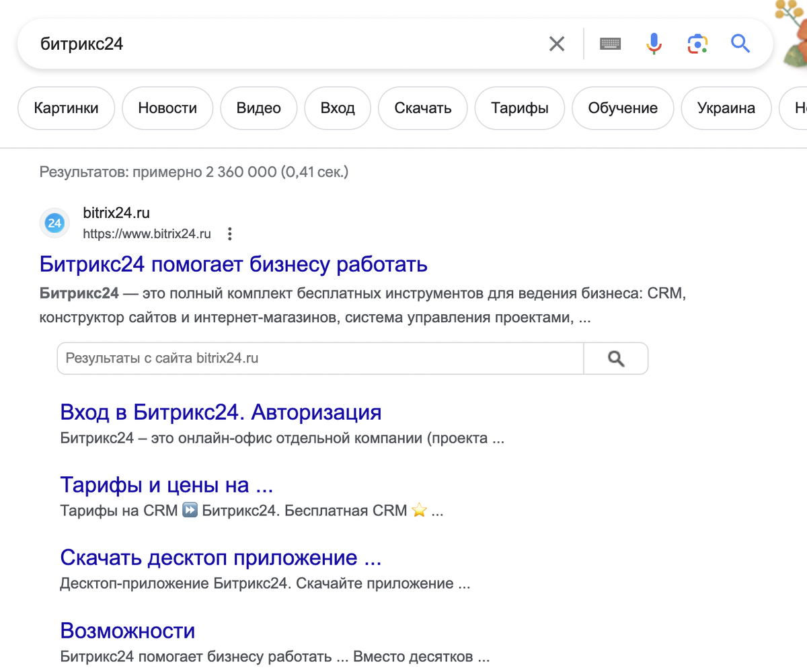Screen dimensions: 807x672
Task: Switch to the Видео filter
Action: coord(259,108)
